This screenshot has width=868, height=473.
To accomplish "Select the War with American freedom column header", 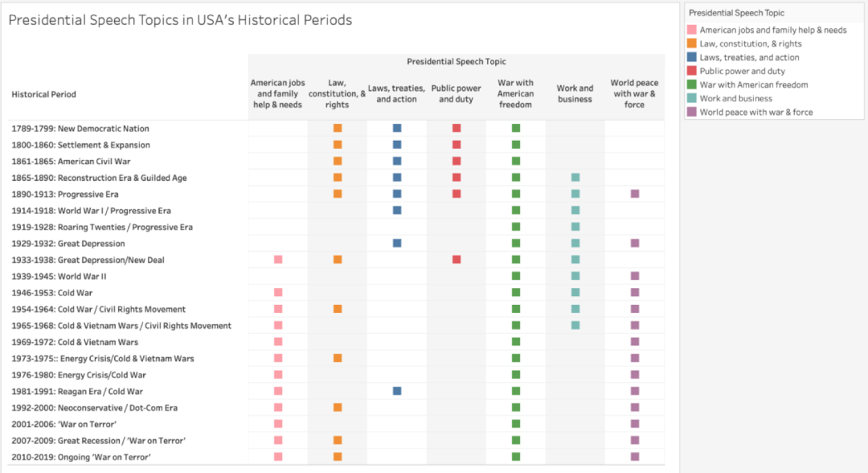I will (x=515, y=93).
